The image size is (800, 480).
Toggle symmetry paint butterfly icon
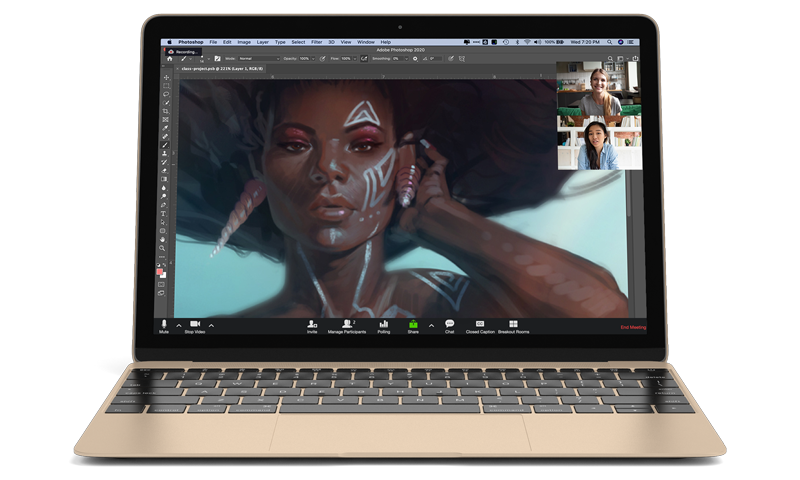(x=462, y=59)
